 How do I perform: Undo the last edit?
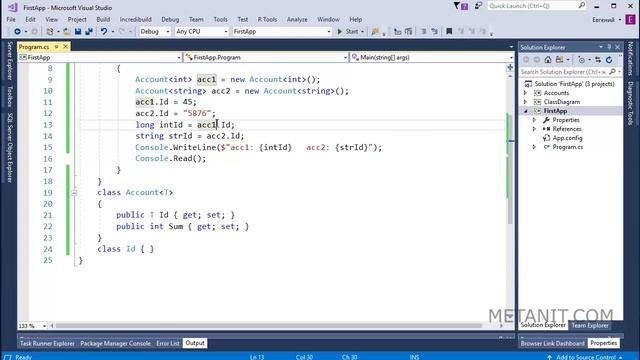pyautogui.click(x=104, y=31)
